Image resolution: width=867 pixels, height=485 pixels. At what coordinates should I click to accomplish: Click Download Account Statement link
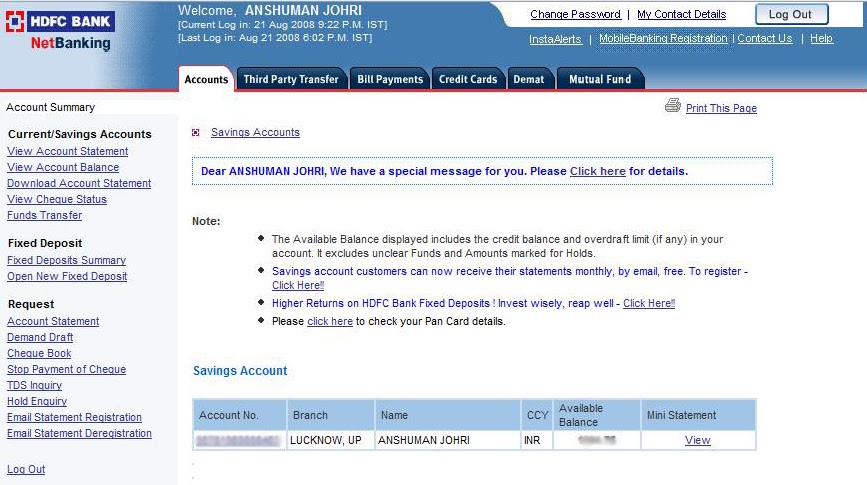point(79,183)
